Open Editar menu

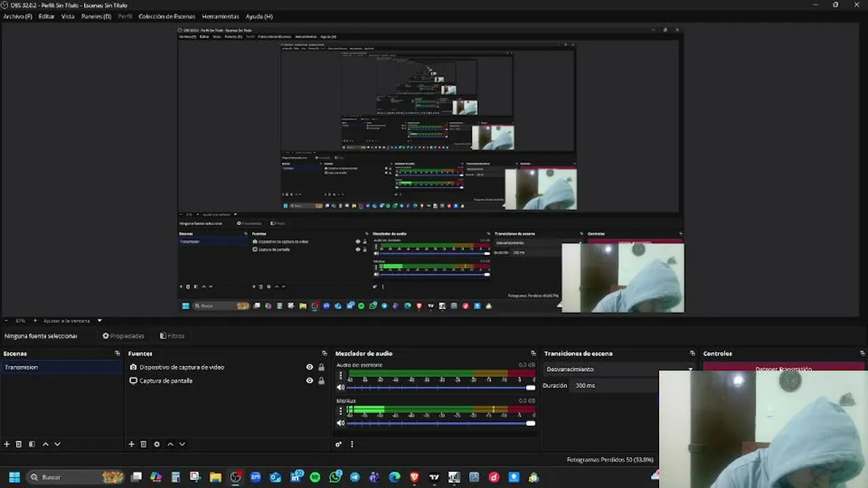(47, 16)
